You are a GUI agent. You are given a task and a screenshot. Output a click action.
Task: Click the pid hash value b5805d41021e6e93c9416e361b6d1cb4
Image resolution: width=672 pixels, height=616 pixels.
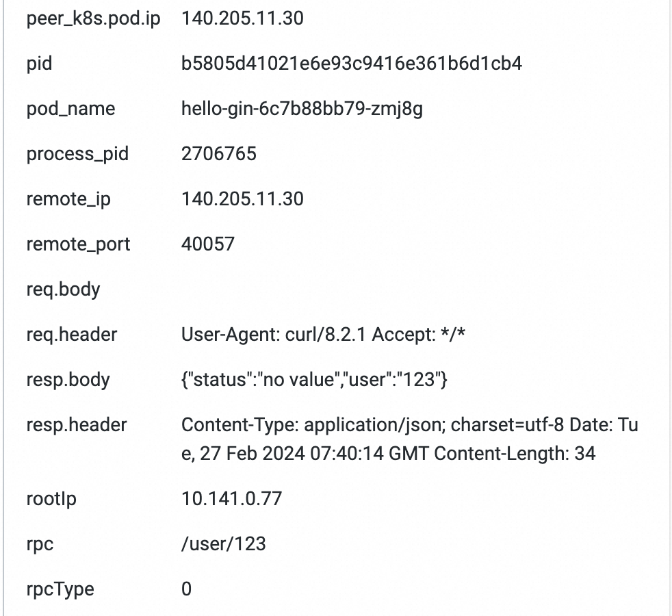(352, 64)
